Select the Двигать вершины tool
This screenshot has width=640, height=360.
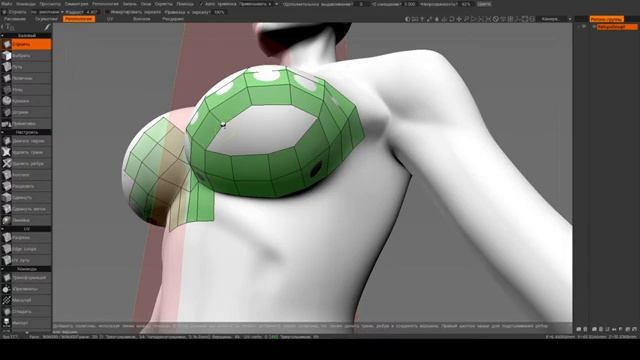pos(26,141)
